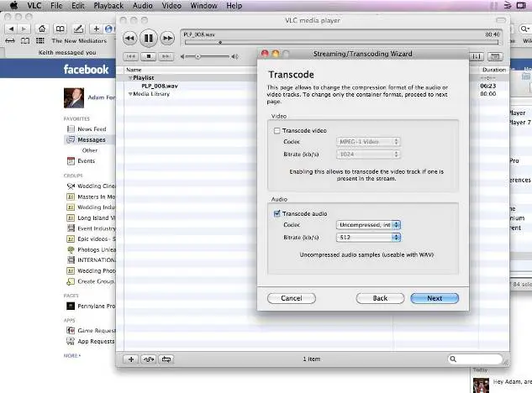Click the Duration column header

click(493, 70)
